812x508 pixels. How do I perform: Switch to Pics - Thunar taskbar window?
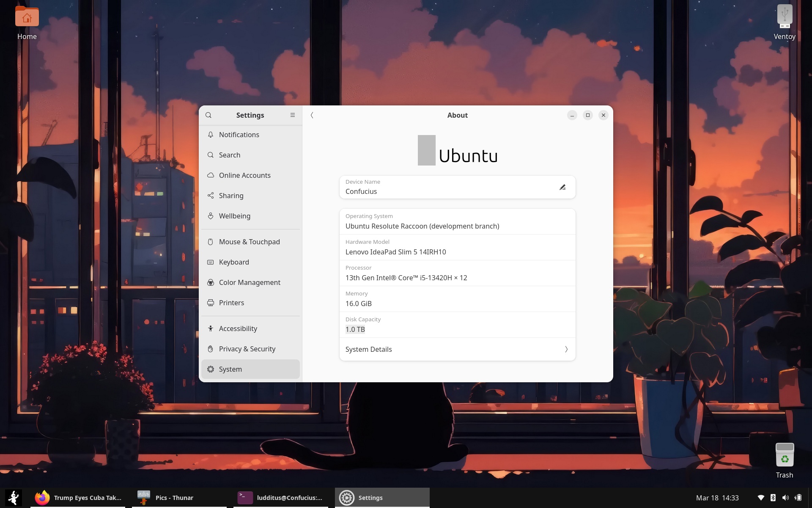tap(174, 498)
